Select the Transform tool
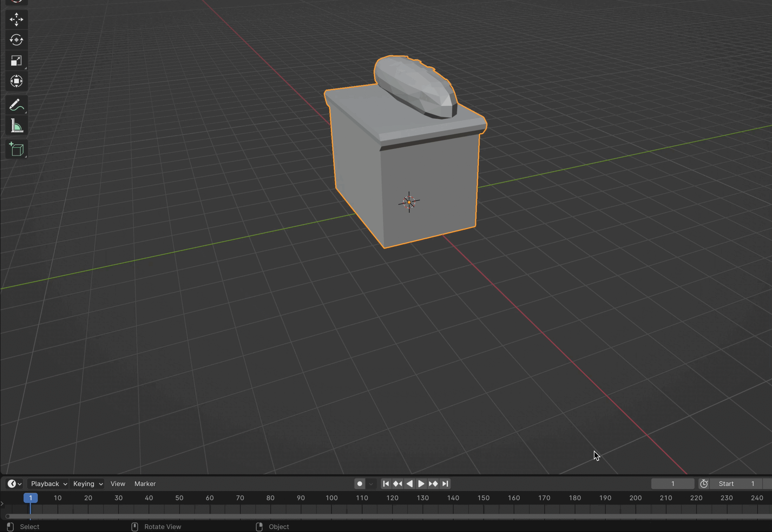Viewport: 772px width, 532px height. 16,81
